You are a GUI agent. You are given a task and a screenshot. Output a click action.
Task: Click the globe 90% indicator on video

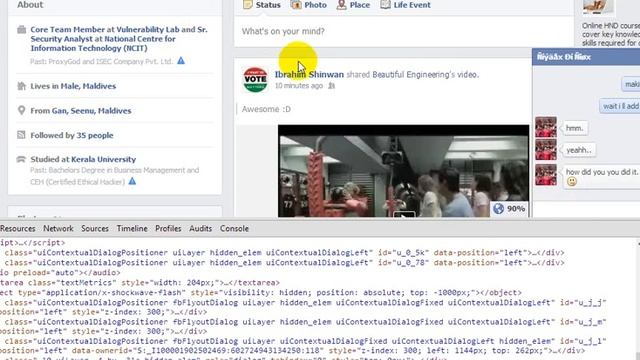509,209
